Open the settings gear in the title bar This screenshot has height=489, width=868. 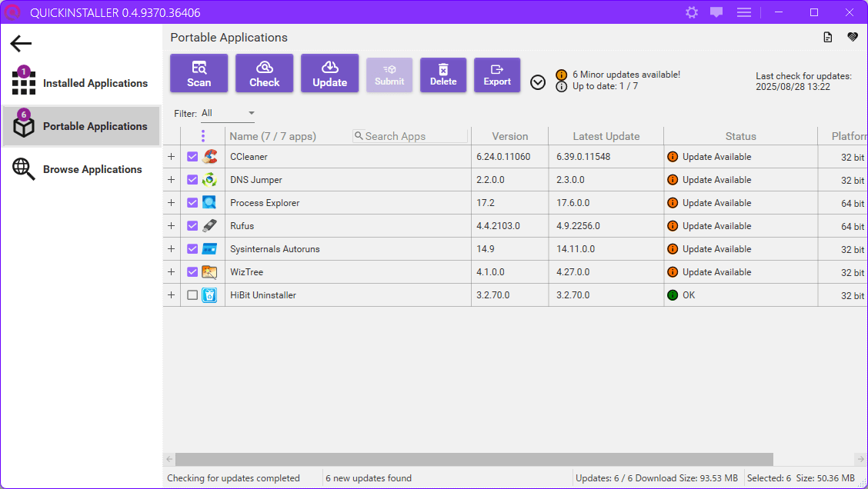[x=692, y=12]
